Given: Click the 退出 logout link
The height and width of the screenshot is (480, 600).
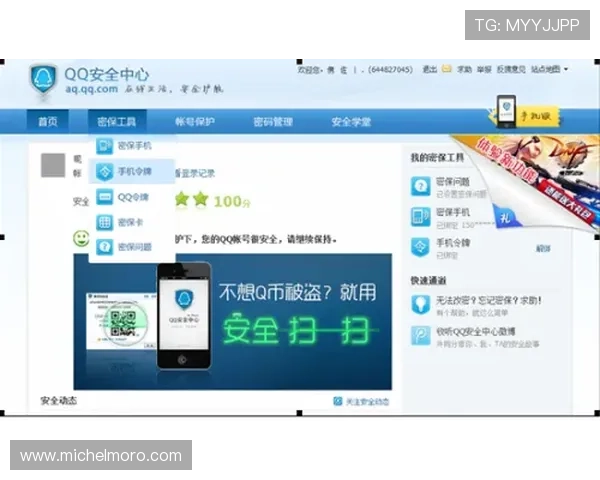Looking at the screenshot, I should [x=430, y=69].
